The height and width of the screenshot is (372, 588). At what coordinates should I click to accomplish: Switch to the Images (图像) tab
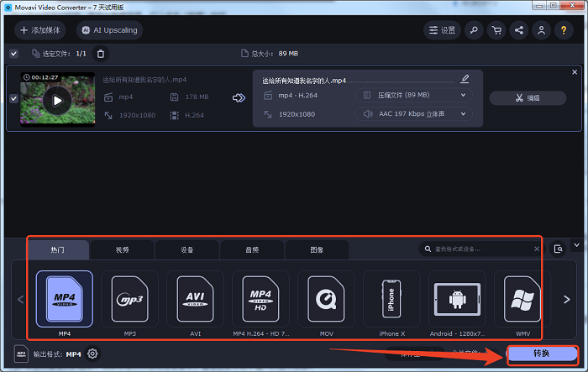pyautogui.click(x=317, y=249)
